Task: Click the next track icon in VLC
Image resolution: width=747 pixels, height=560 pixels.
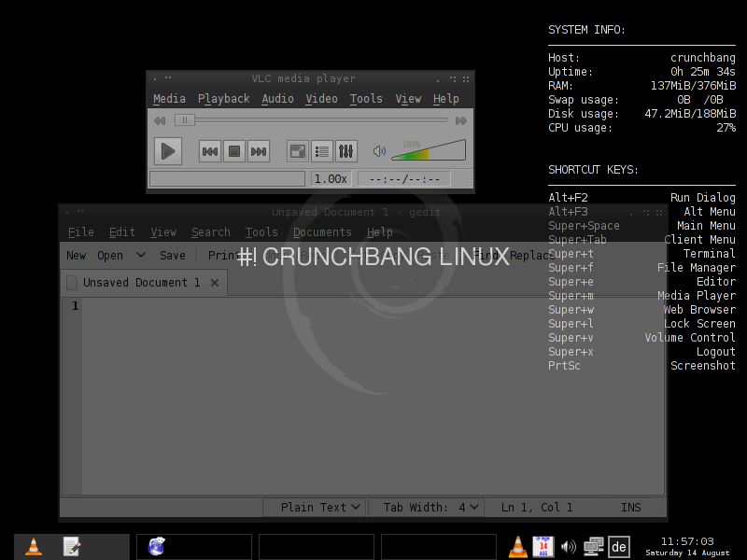Action: point(259,151)
